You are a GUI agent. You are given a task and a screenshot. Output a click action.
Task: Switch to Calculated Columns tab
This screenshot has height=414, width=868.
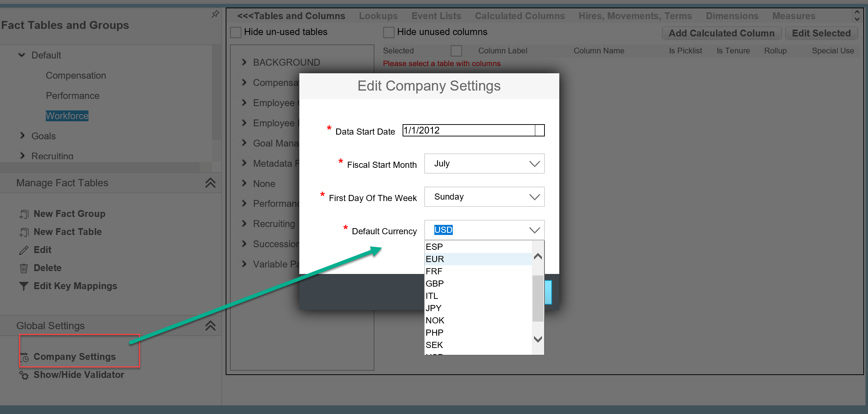(520, 16)
